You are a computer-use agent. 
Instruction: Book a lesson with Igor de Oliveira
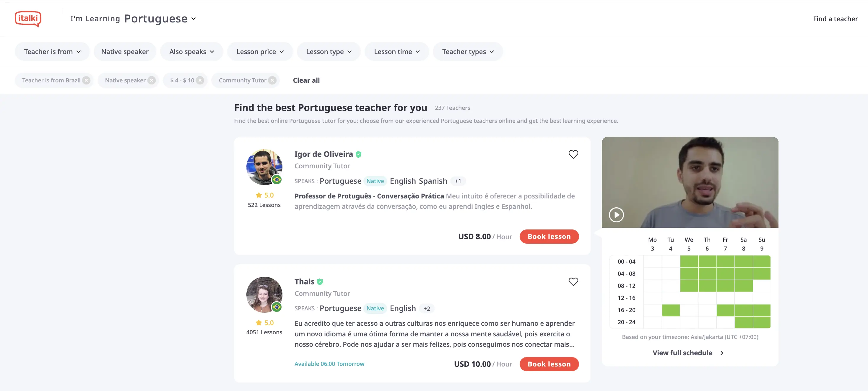tap(549, 237)
